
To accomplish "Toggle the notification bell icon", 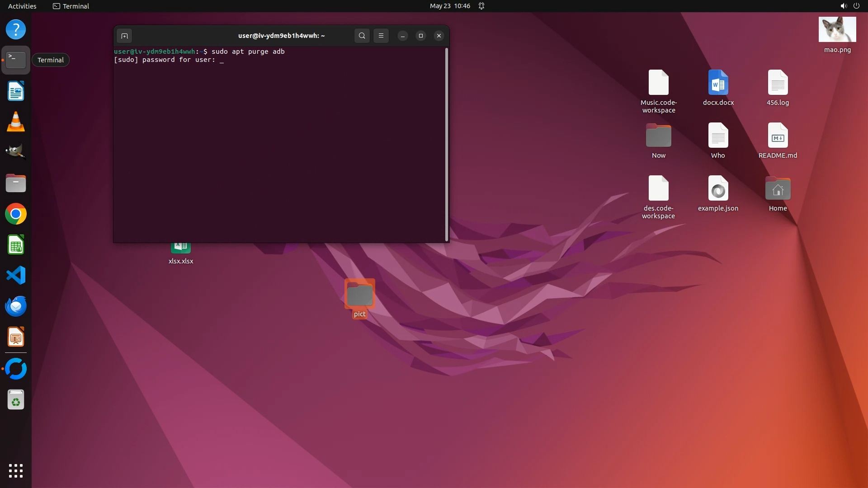I will tap(481, 6).
